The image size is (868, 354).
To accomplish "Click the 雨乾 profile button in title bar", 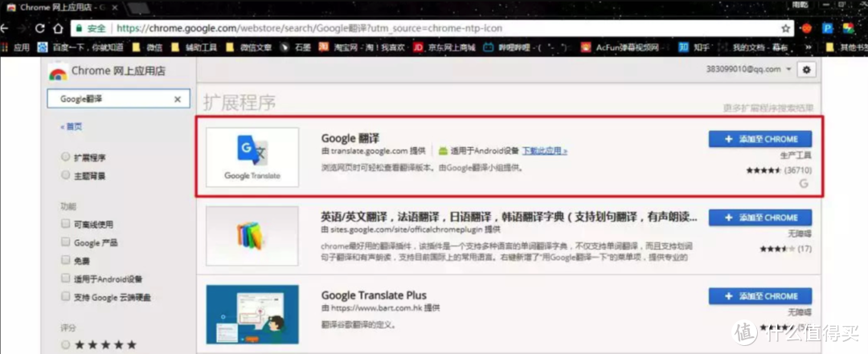I will tap(800, 5).
